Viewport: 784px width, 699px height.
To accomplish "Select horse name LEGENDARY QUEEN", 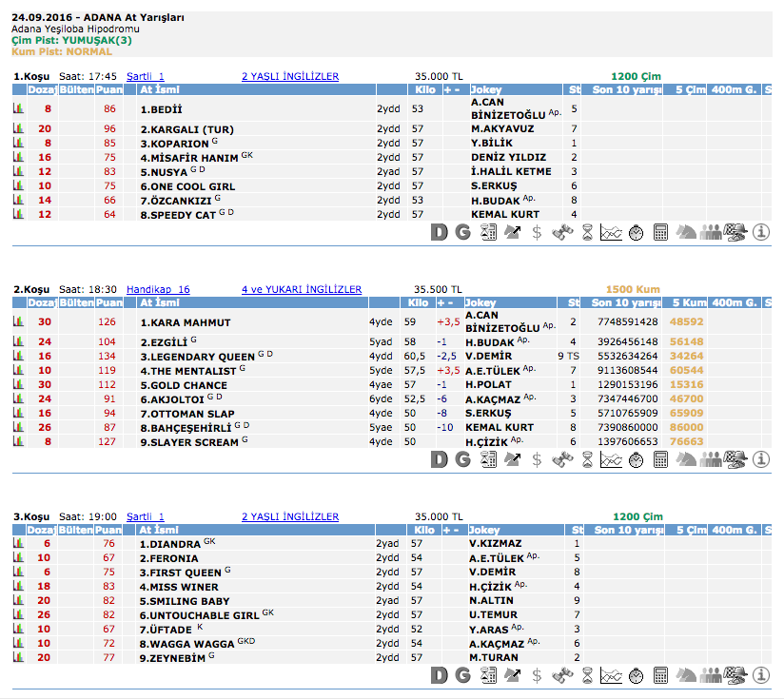I will [x=197, y=357].
